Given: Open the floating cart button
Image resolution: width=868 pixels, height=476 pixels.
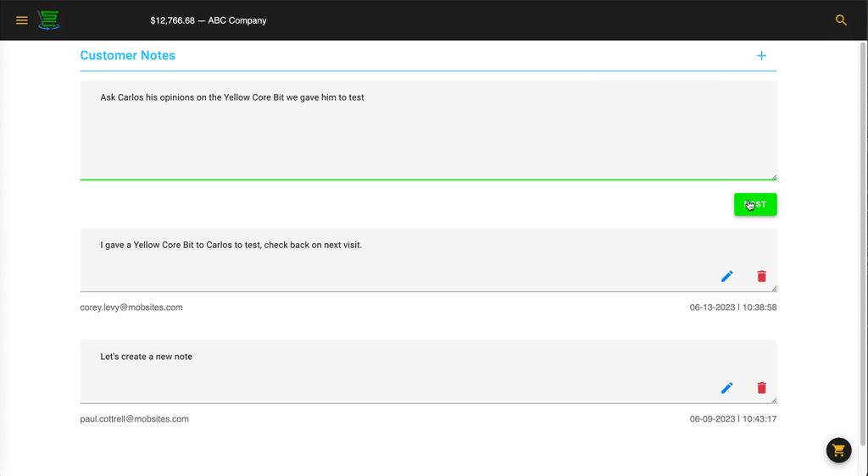Looking at the screenshot, I should click(x=838, y=450).
